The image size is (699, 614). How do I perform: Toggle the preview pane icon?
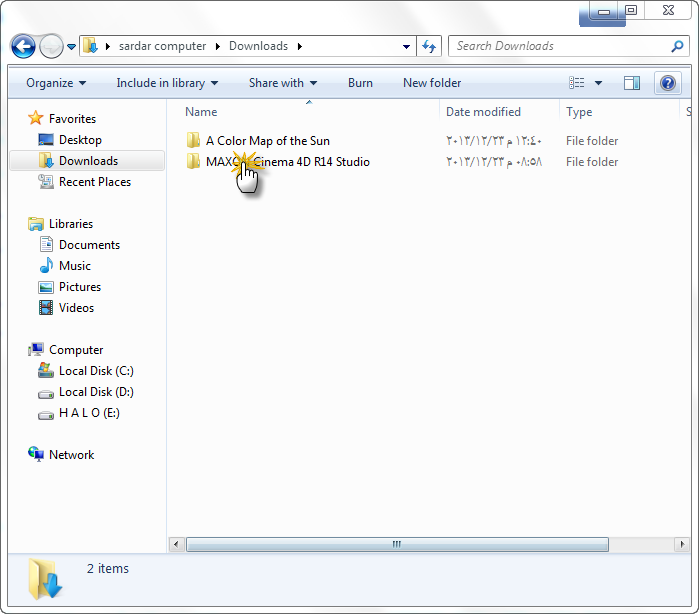[x=632, y=83]
